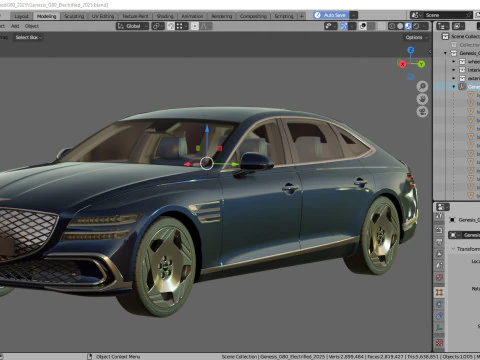This screenshot has height=360, width=480.
Task: Toggle Show Overlays button
Action: (363, 26)
